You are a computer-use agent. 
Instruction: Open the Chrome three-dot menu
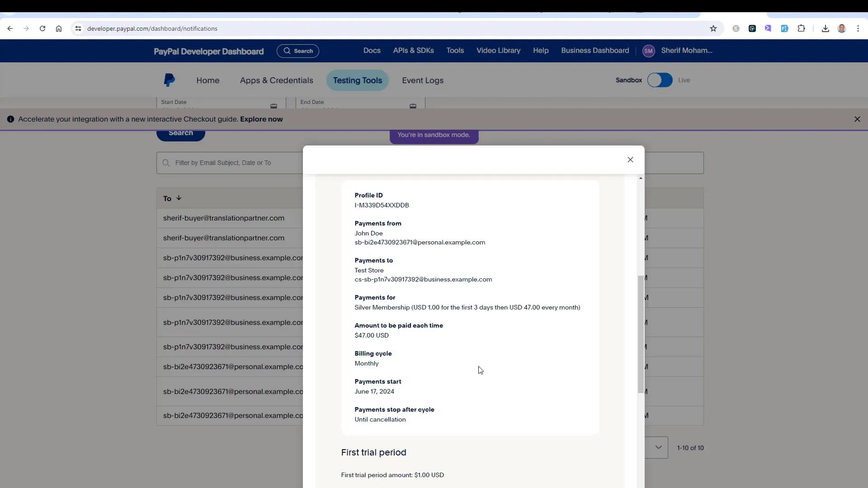click(x=858, y=28)
